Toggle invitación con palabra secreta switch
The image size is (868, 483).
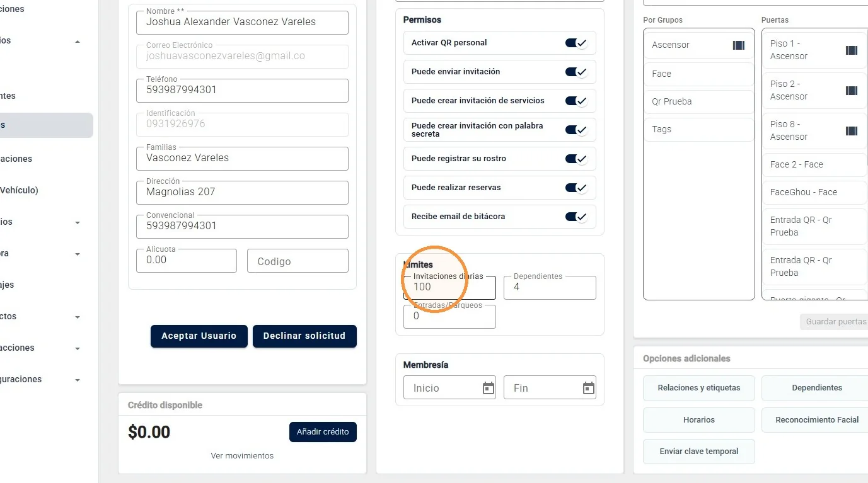pos(576,130)
